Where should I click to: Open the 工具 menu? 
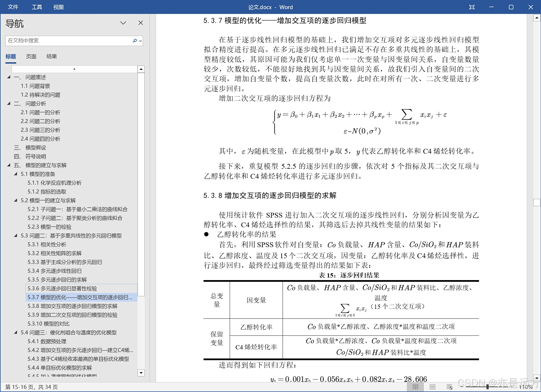[x=37, y=7]
